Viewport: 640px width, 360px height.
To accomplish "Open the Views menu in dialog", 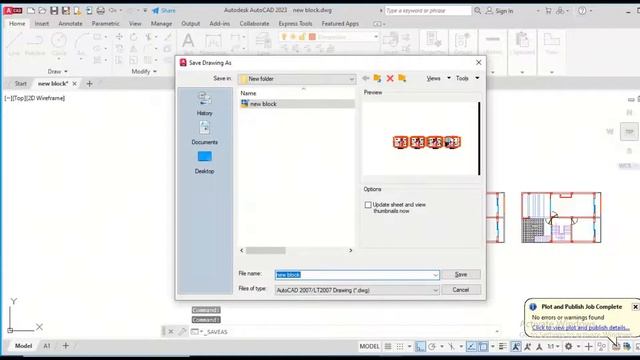I will (x=438, y=78).
